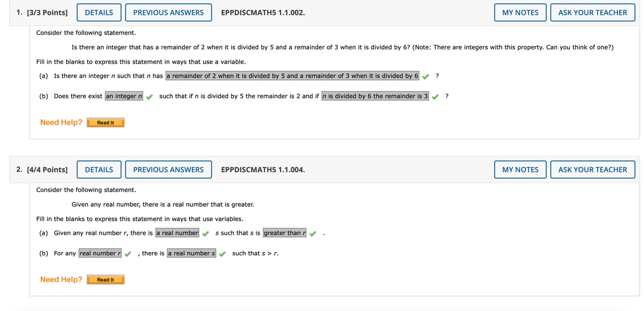Open My Notes for question 1
Image resolution: width=644 pixels, height=311 pixels.
520,12
